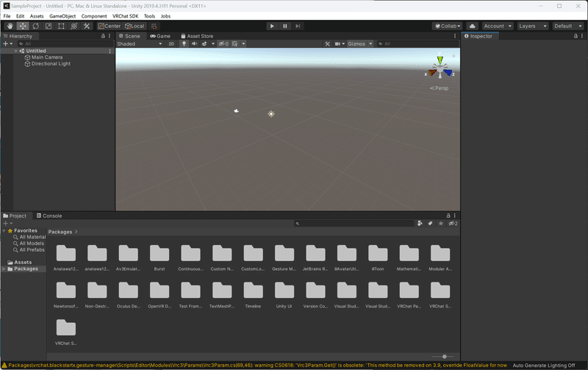Image resolution: width=588 pixels, height=370 pixels.
Task: Select the Move tool
Action: [23, 26]
